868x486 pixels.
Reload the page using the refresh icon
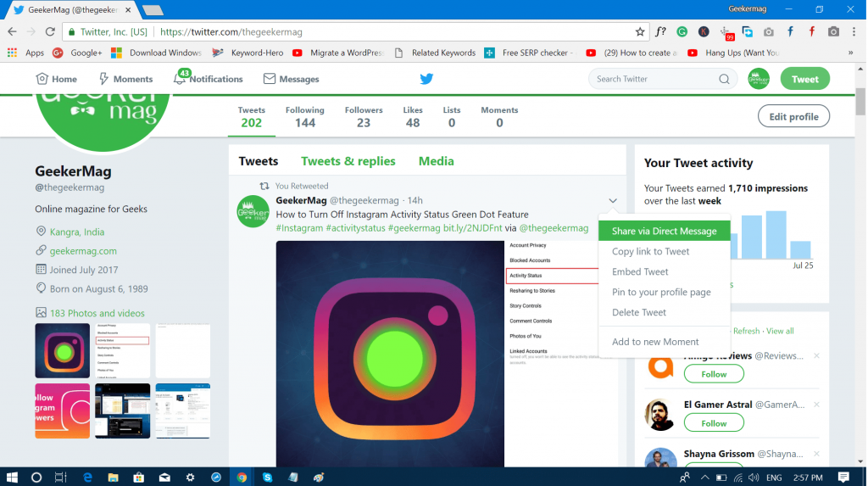pos(50,32)
